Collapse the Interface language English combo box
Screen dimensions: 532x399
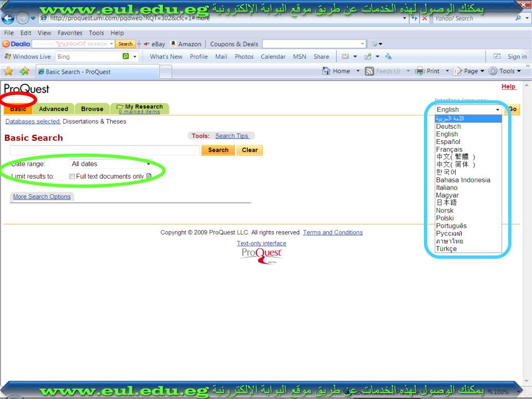[468, 110]
